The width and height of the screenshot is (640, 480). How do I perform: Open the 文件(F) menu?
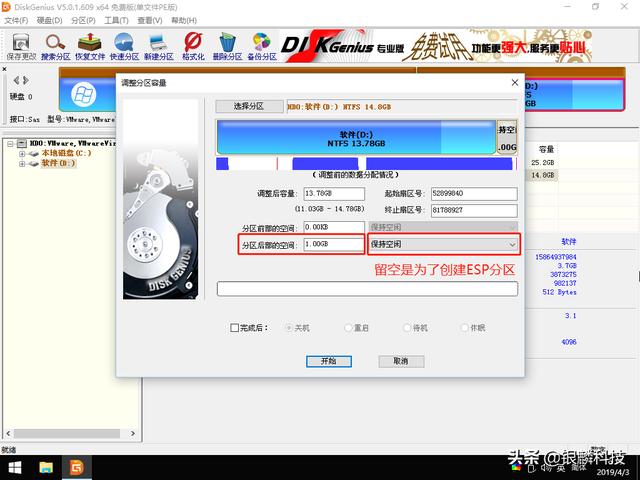(x=16, y=20)
